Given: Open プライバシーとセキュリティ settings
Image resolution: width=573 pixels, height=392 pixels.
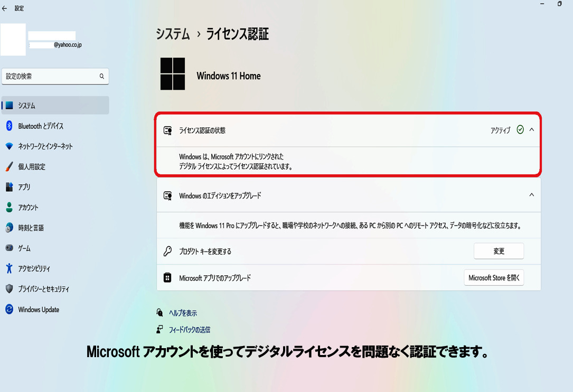Looking at the screenshot, I should 55,289.
